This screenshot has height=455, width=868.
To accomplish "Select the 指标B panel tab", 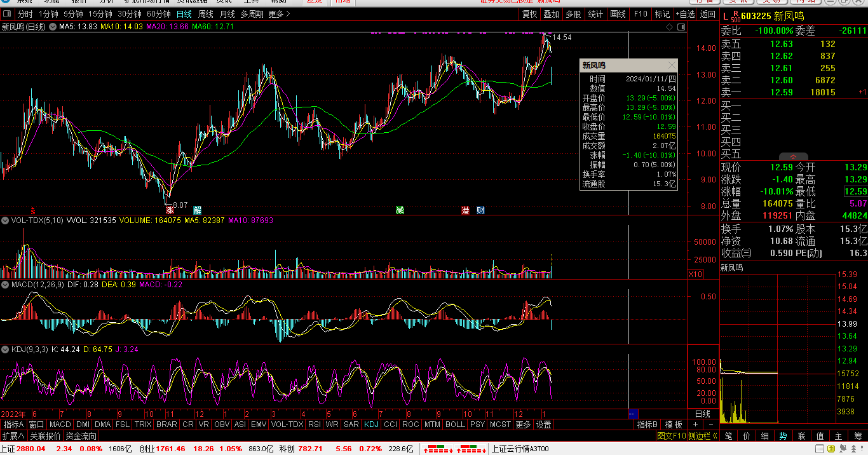I will coord(648,424).
